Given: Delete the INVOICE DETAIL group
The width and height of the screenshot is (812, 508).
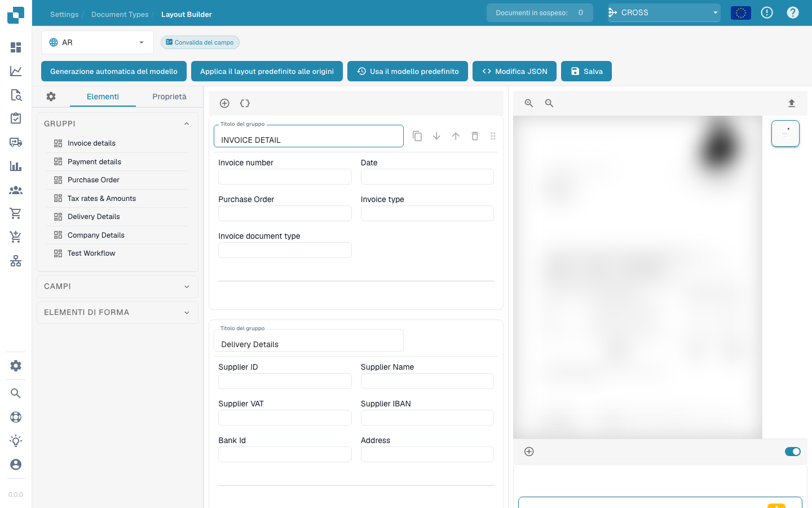Looking at the screenshot, I should coord(475,136).
